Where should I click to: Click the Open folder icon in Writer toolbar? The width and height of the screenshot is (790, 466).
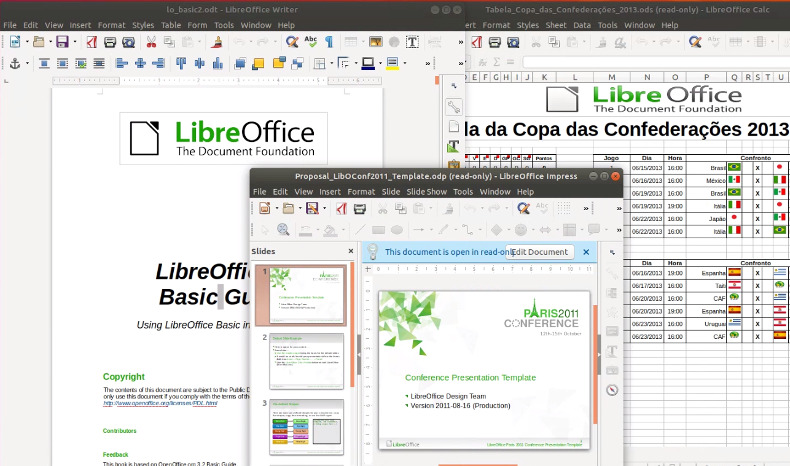pyautogui.click(x=38, y=42)
